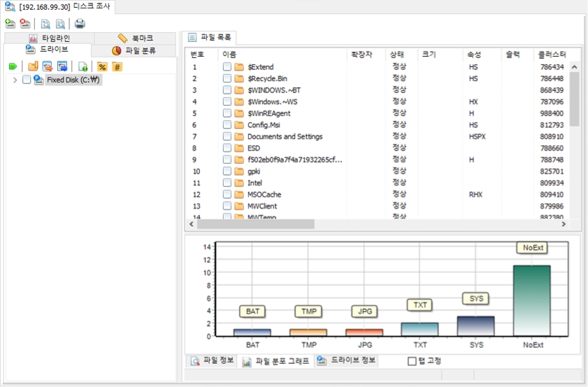Click the HSPX attribute cell
Screen dimensions: 588x387
(477, 136)
